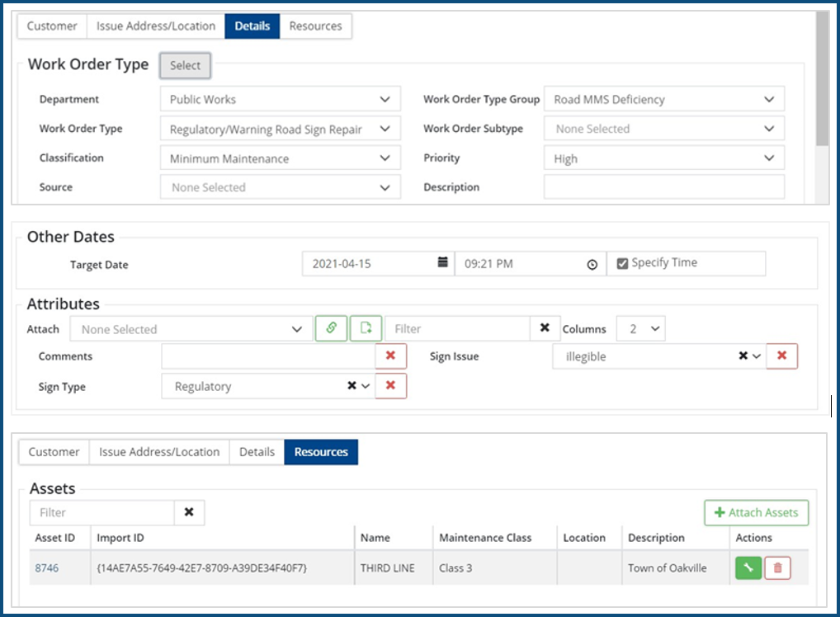The width and height of the screenshot is (840, 617).
Task: Toggle the Specify Time checkbox
Action: click(x=622, y=263)
